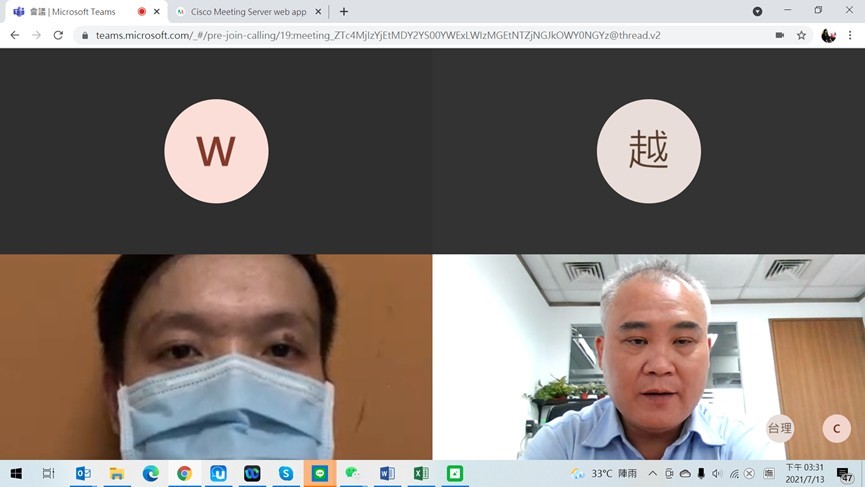Open a new browser tab
Screen dimensions: 865x487
pos(344,12)
